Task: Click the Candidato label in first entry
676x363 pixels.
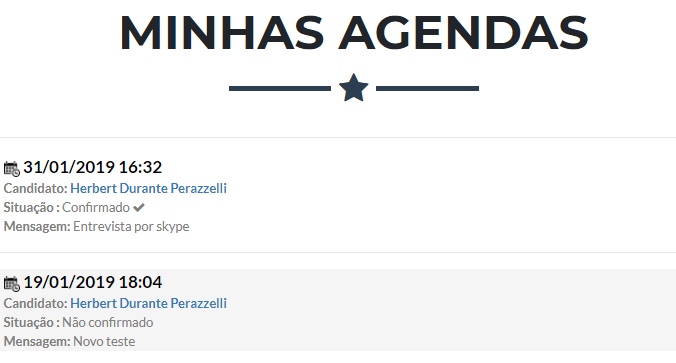Action: coord(36,188)
